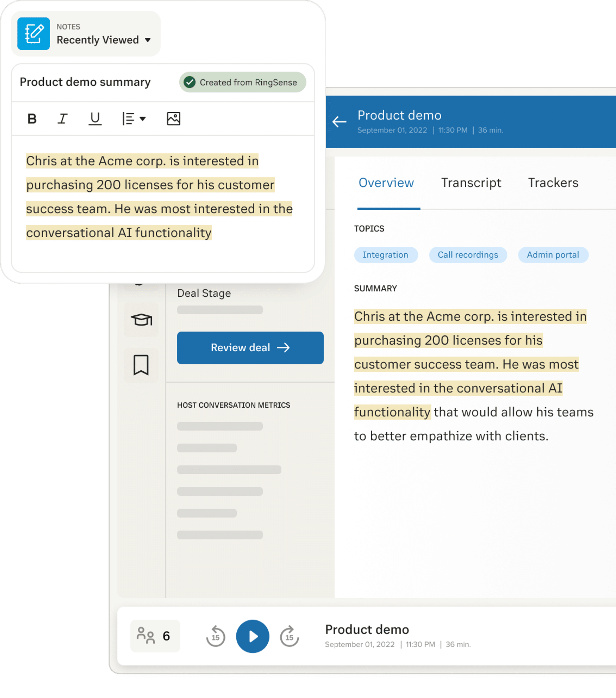Toggle bold formatting in the note
Screen dimensions: 616x698
32,119
